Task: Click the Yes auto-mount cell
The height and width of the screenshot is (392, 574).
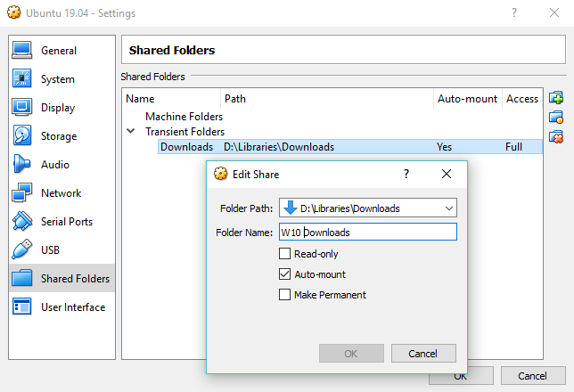Action: (x=445, y=147)
